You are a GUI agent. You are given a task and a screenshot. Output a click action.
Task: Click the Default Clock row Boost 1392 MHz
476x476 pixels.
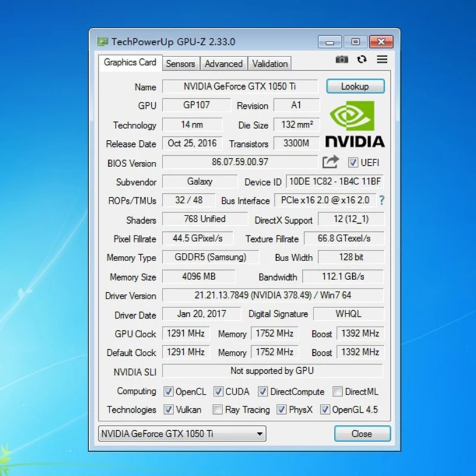point(361,352)
